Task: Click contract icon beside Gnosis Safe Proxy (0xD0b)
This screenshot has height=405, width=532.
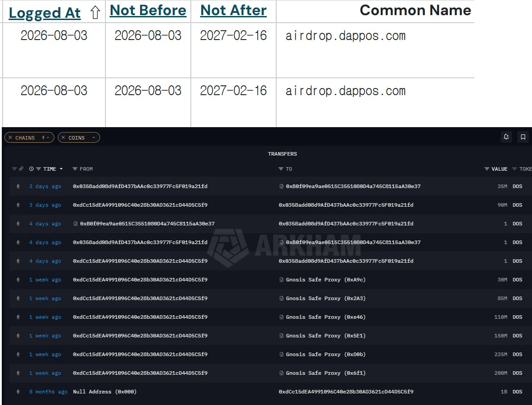Action: pos(281,354)
